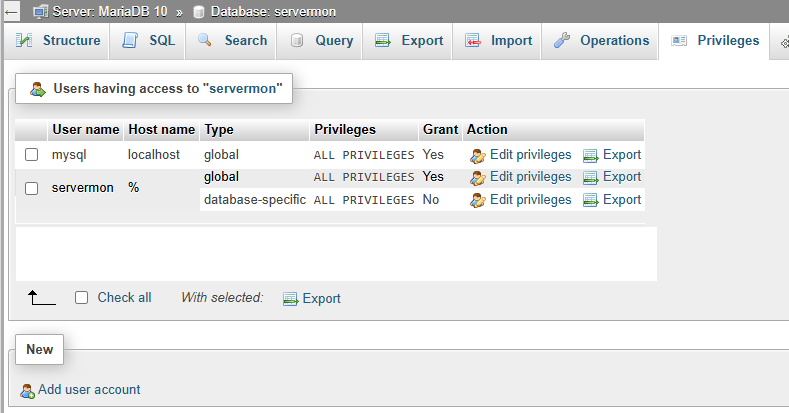Click the With selected Export button
789x413 pixels.
coord(321,298)
